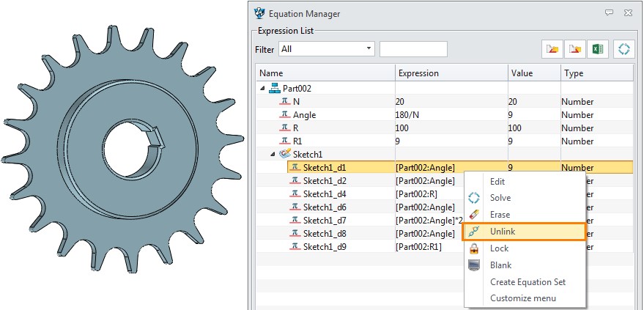644x310 pixels.
Task: Close the Equation Manager dialog
Action: point(628,13)
